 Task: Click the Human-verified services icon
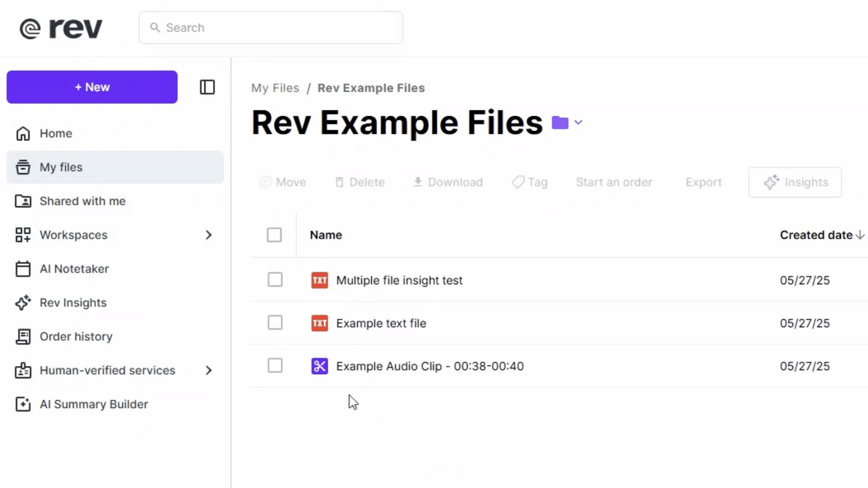(x=23, y=371)
